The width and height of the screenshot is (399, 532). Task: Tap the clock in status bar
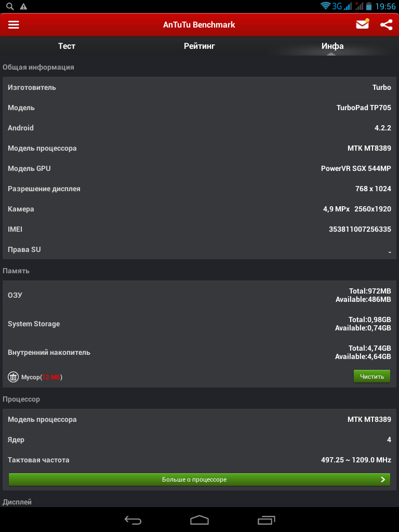coord(385,6)
